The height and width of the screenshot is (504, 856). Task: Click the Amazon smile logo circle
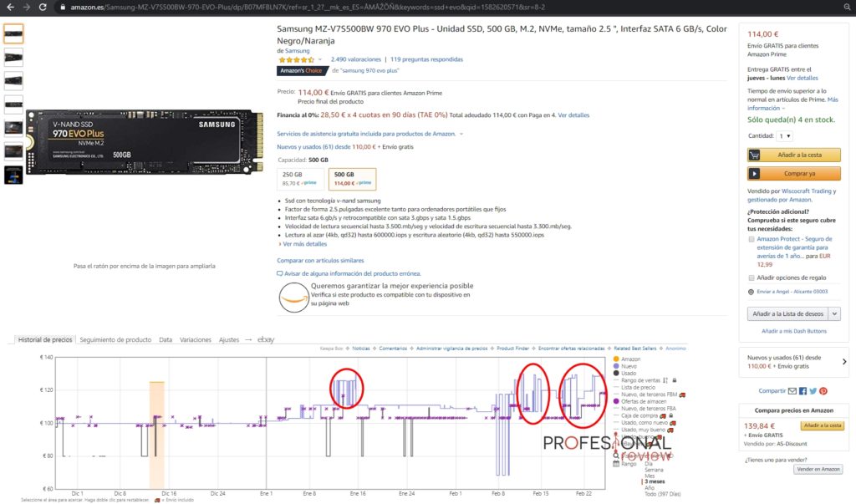(x=293, y=298)
